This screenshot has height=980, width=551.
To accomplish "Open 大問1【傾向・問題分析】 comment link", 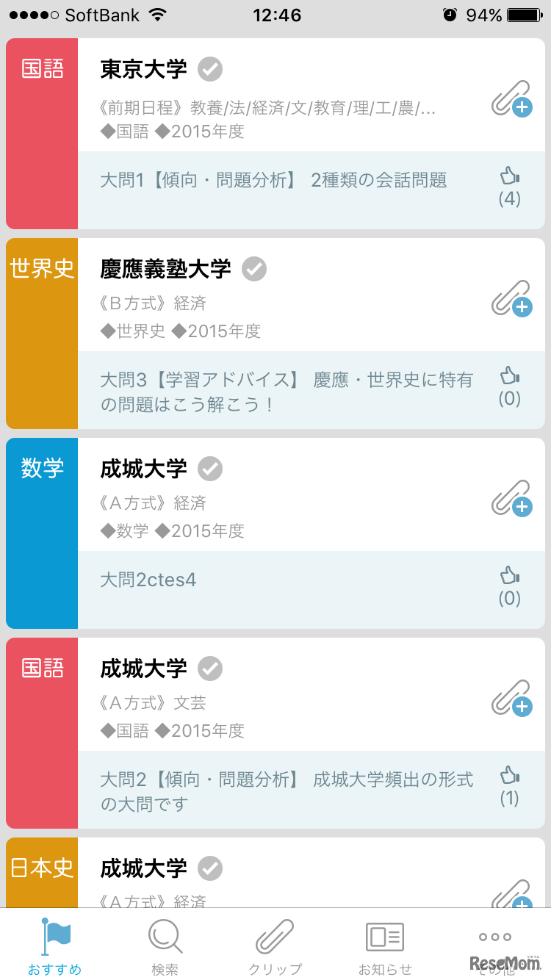I will tap(273, 180).
